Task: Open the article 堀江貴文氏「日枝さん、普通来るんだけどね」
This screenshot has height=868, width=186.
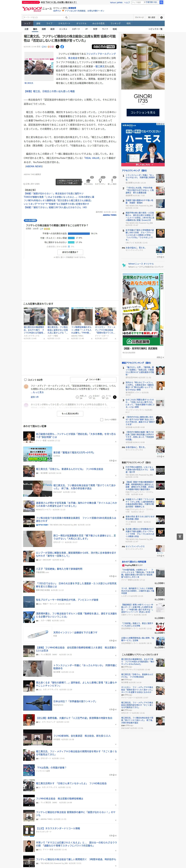Action: coord(70,469)
